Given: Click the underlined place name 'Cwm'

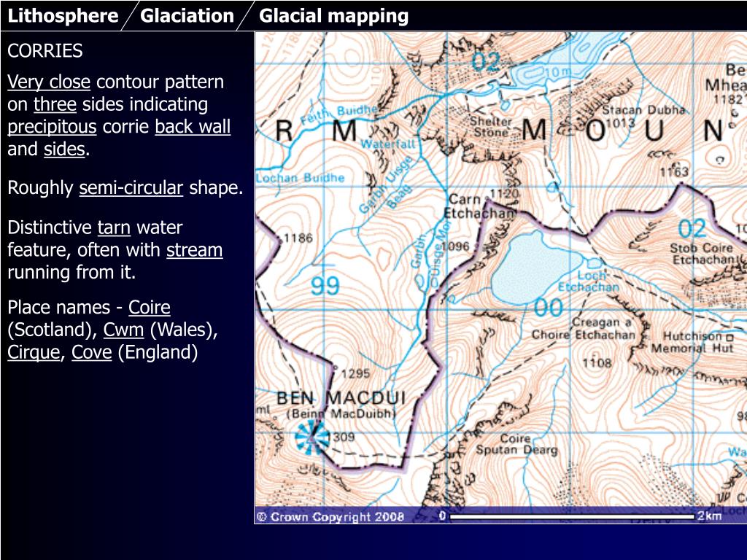Looking at the screenshot, I should [123, 330].
